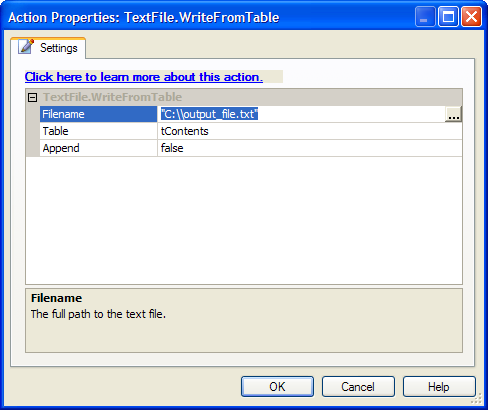Click the OK button
Viewport: 488px width, 410px height.
[x=277, y=387]
